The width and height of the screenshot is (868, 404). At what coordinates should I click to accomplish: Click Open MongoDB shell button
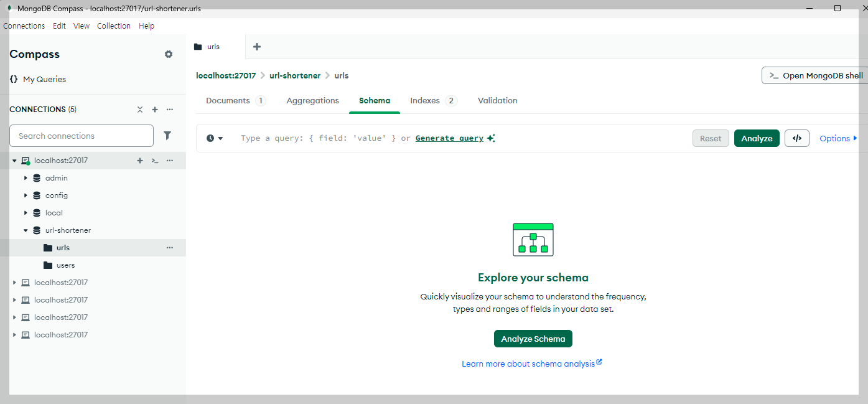(x=816, y=75)
